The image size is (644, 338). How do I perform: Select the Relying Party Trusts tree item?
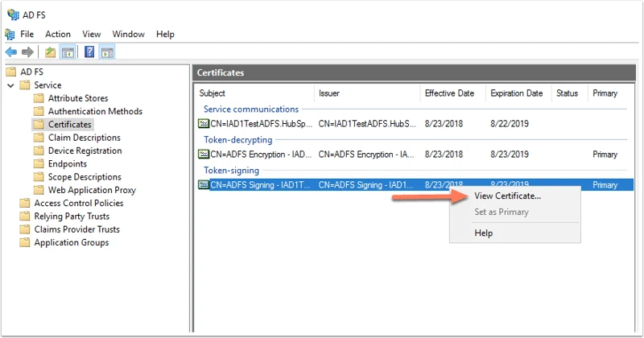pos(72,216)
